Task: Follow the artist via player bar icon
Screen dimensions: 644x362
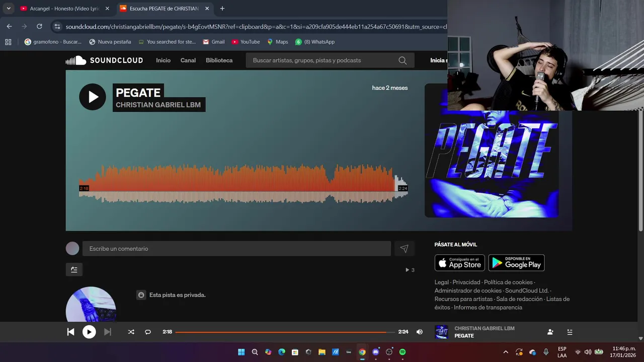Action: [x=550, y=332]
